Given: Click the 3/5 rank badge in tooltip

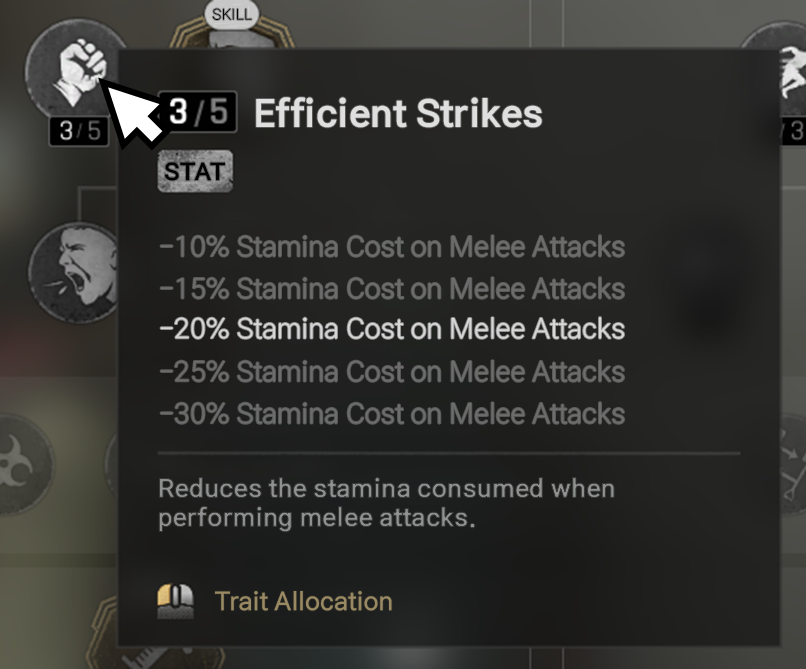Looking at the screenshot, I should tap(200, 114).
